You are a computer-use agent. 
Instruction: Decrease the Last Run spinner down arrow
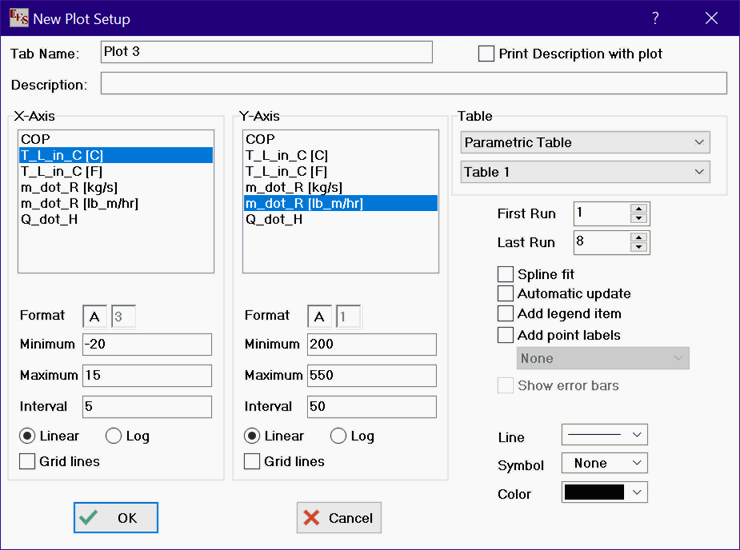(x=639, y=247)
